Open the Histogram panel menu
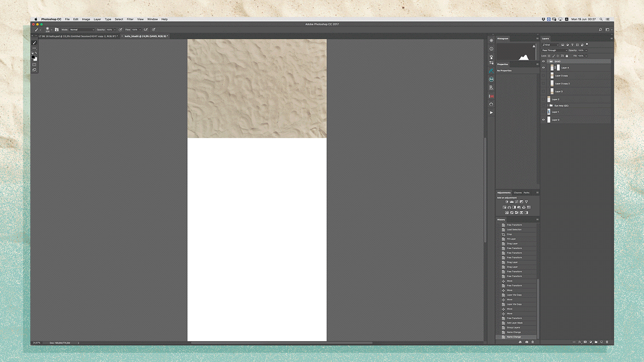644x362 pixels. 537,39
